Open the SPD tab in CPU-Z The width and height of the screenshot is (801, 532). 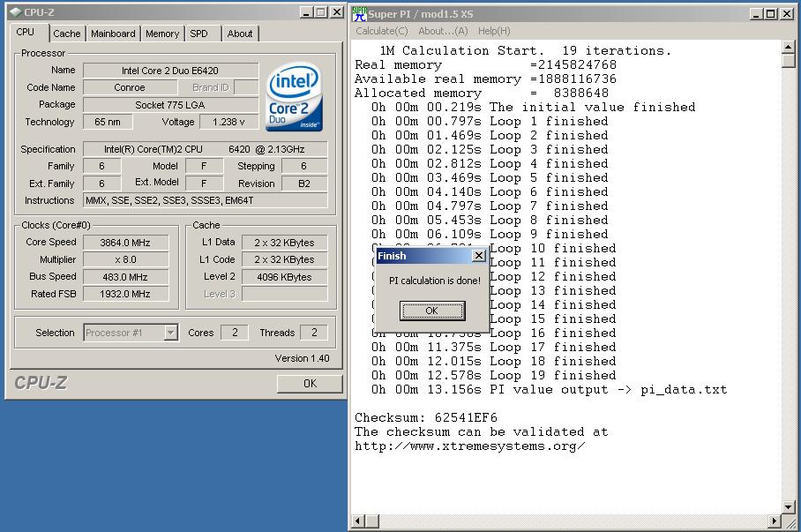point(198,34)
